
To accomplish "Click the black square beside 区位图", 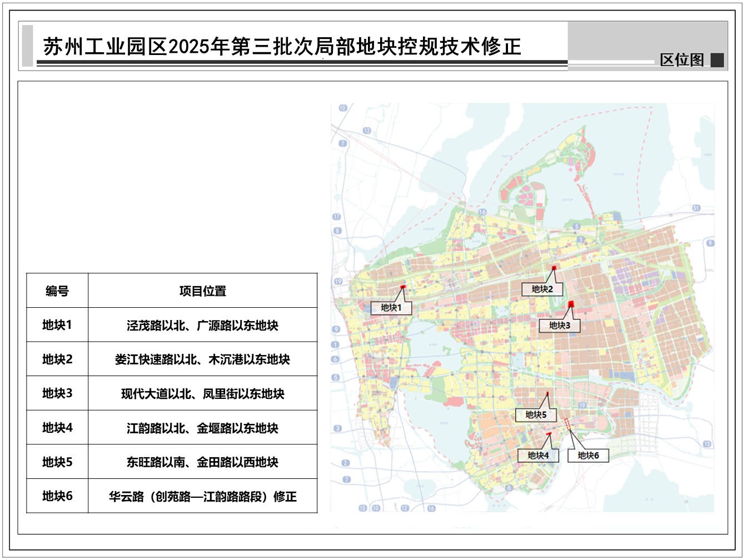I will click(x=717, y=60).
